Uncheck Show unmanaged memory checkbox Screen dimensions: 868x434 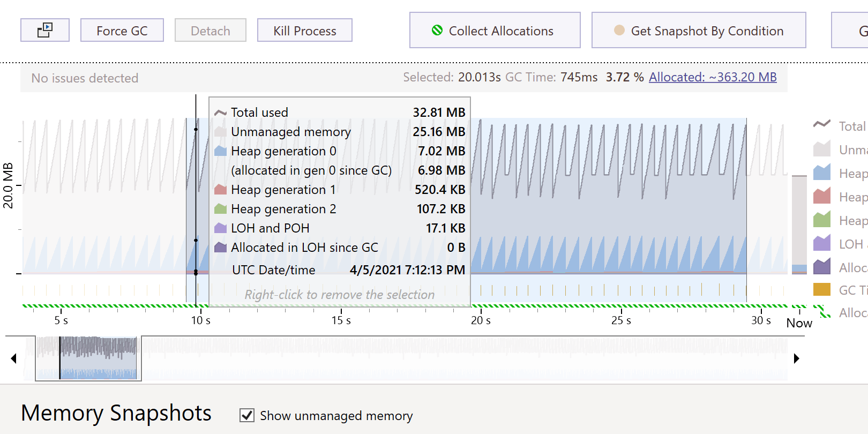(247, 415)
